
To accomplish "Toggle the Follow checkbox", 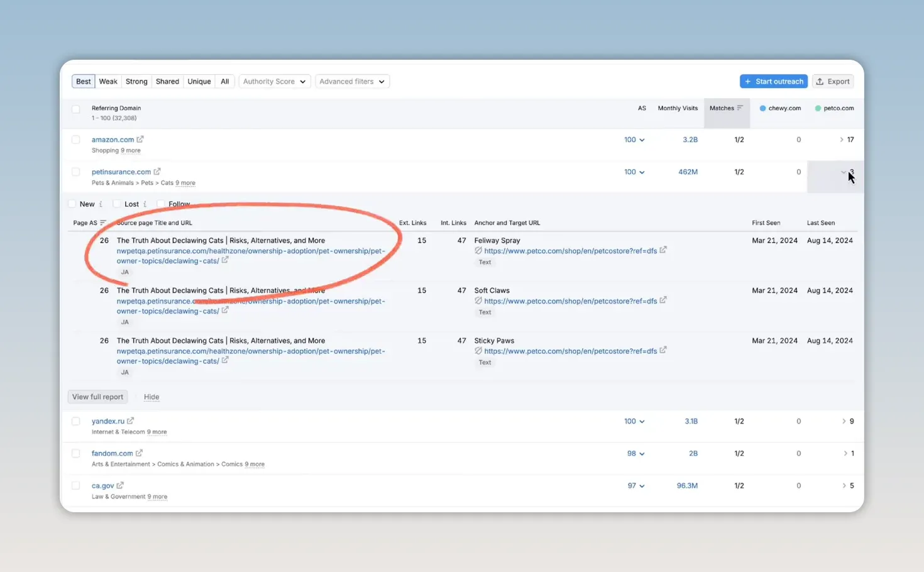I will click(x=161, y=204).
